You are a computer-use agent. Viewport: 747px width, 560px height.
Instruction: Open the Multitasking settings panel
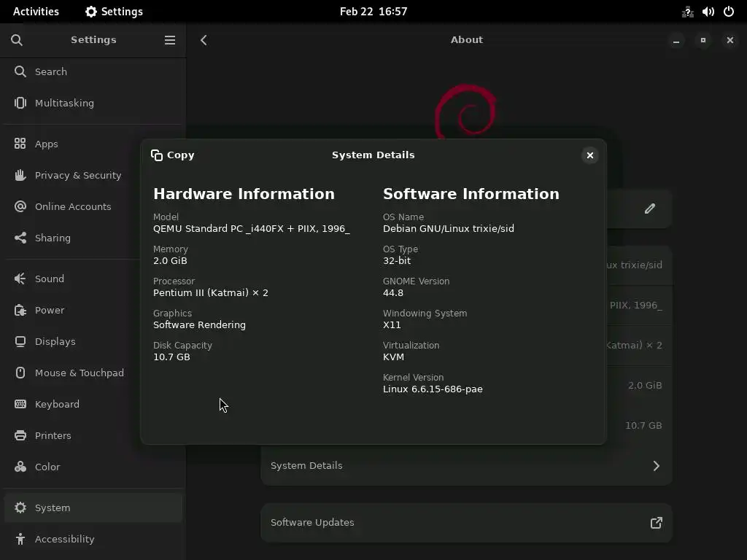(93, 104)
